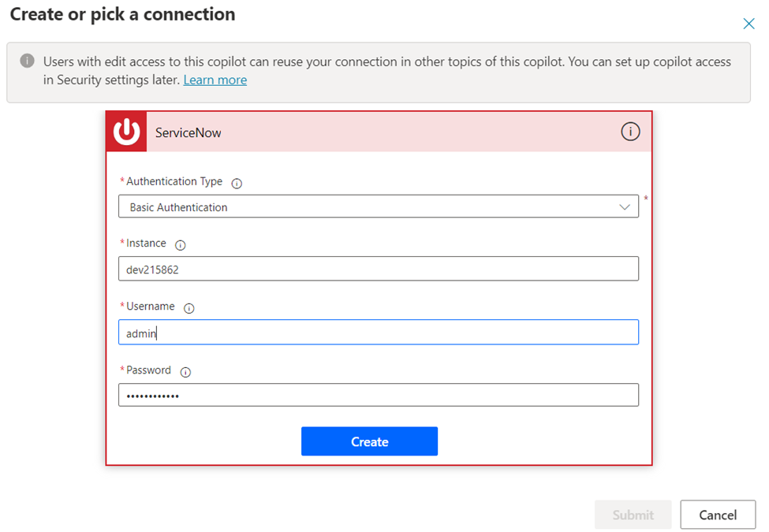Open the ServiceNow connector info icon
The image size is (769, 532).
click(630, 132)
